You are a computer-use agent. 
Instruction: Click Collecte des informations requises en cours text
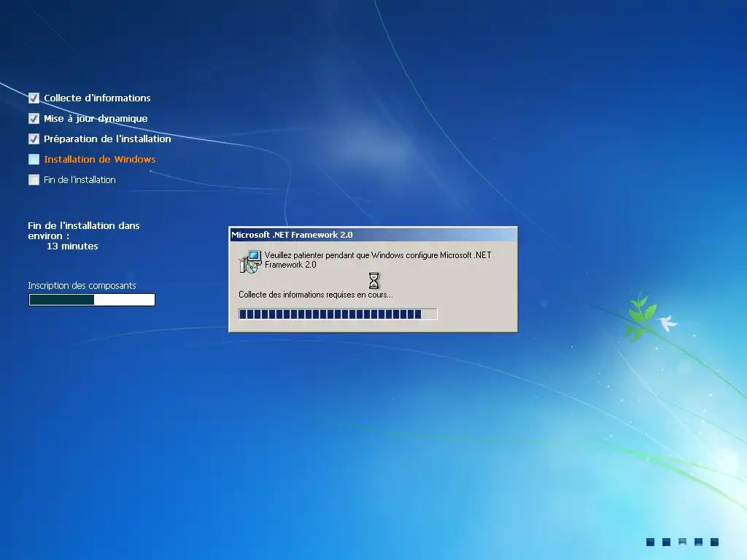[315, 295]
